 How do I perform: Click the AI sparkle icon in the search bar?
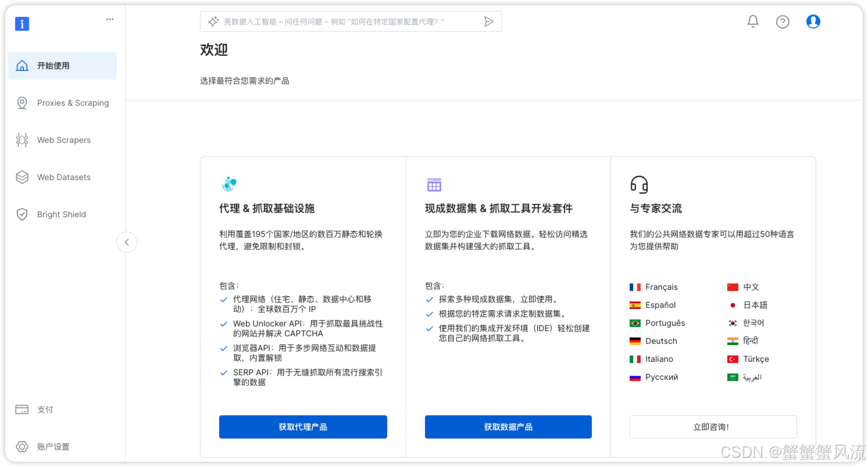[x=213, y=21]
